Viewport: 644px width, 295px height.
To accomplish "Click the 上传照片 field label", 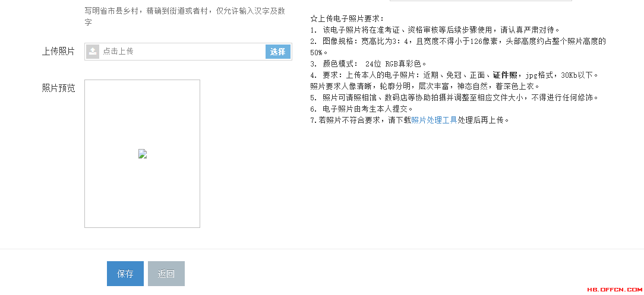I will (x=58, y=52).
